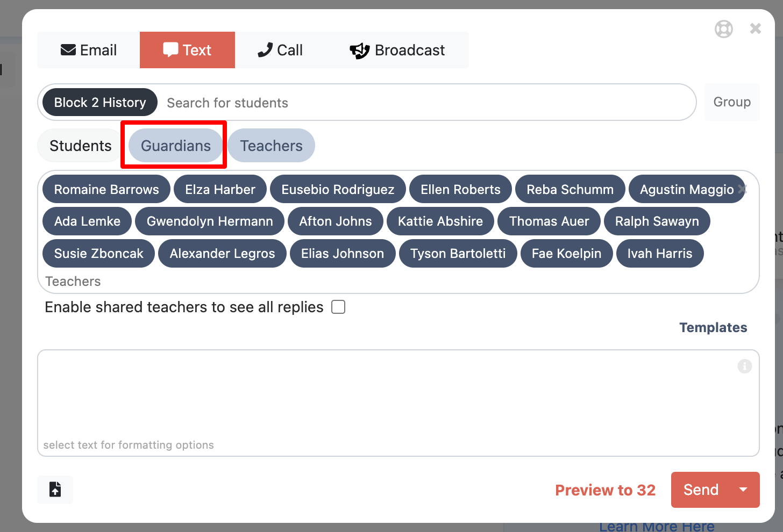The width and height of the screenshot is (783, 532).
Task: Click the Send button
Action: (x=700, y=490)
